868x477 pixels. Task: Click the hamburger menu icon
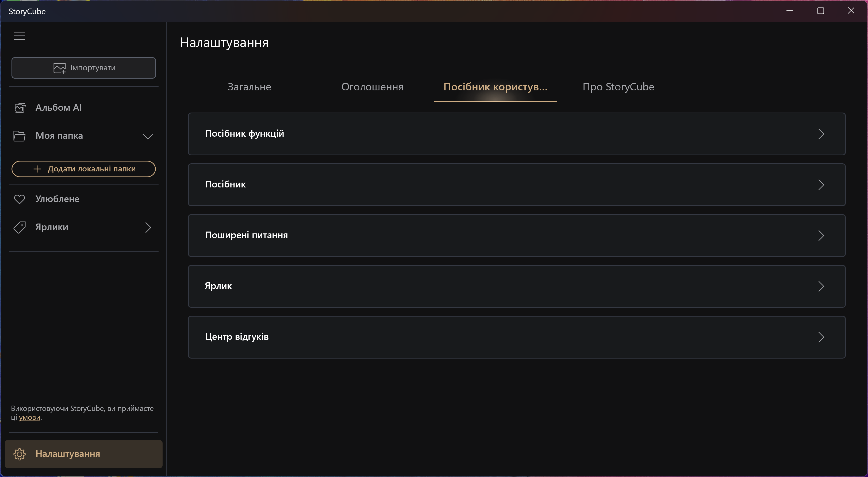tap(20, 36)
